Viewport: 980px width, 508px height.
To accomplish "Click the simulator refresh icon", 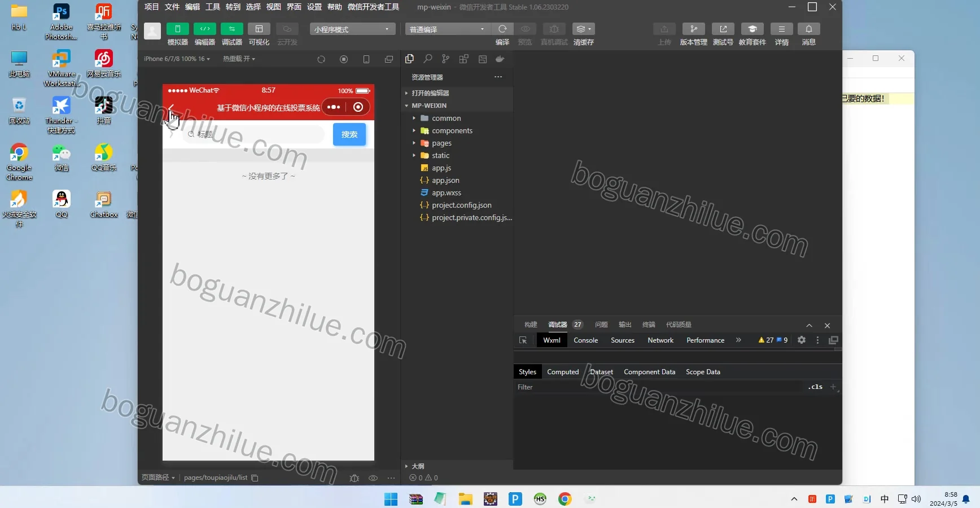I will [321, 59].
